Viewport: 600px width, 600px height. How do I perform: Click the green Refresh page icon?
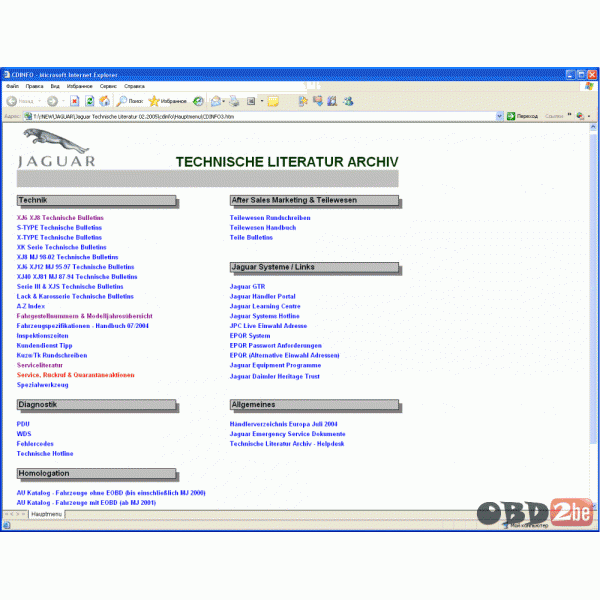click(90, 101)
